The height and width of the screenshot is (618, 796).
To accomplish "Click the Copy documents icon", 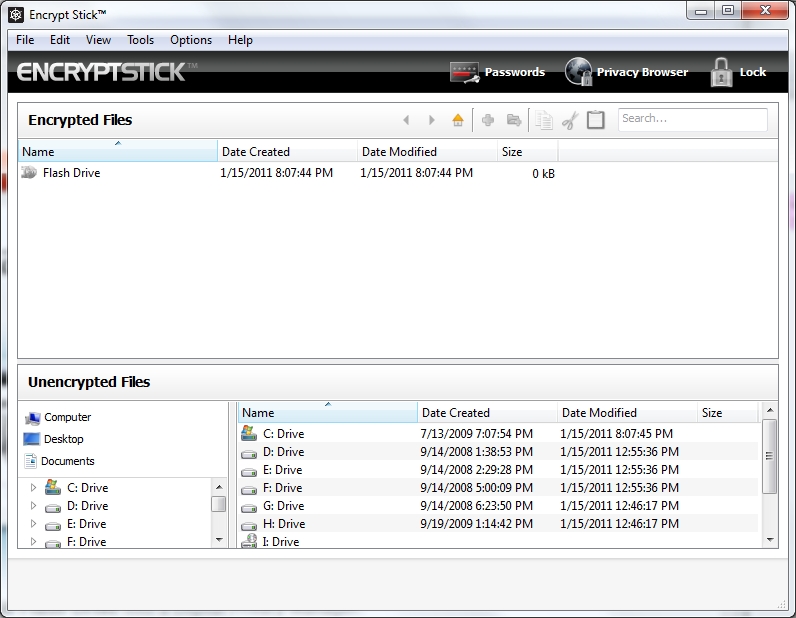I will tap(544, 120).
